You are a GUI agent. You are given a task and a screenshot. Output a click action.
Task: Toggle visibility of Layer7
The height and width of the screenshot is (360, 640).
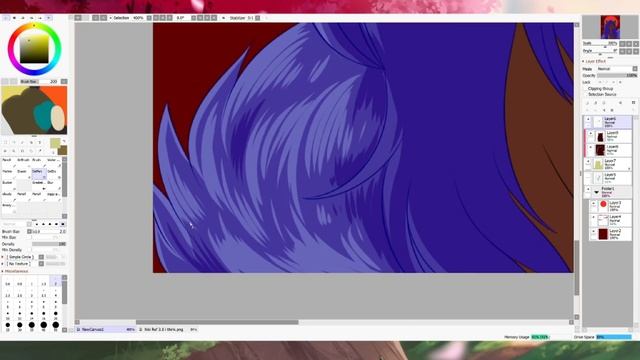pos(588,162)
